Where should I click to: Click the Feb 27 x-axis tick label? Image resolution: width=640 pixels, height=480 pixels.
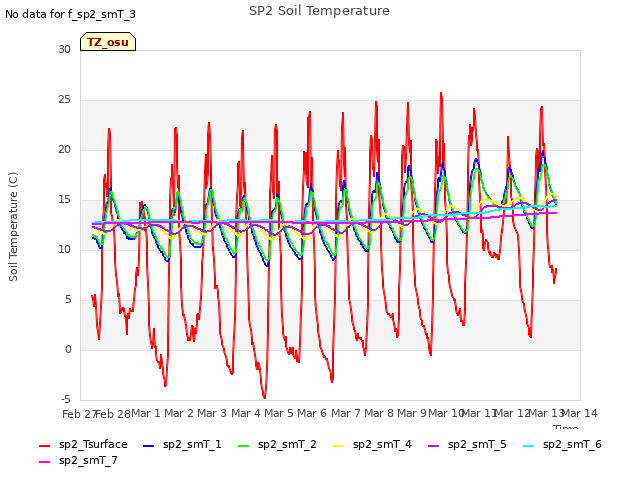(79, 414)
